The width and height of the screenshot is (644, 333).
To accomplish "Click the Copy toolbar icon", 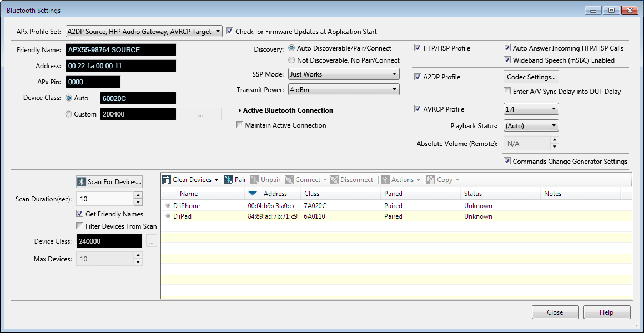I will click(x=431, y=180).
